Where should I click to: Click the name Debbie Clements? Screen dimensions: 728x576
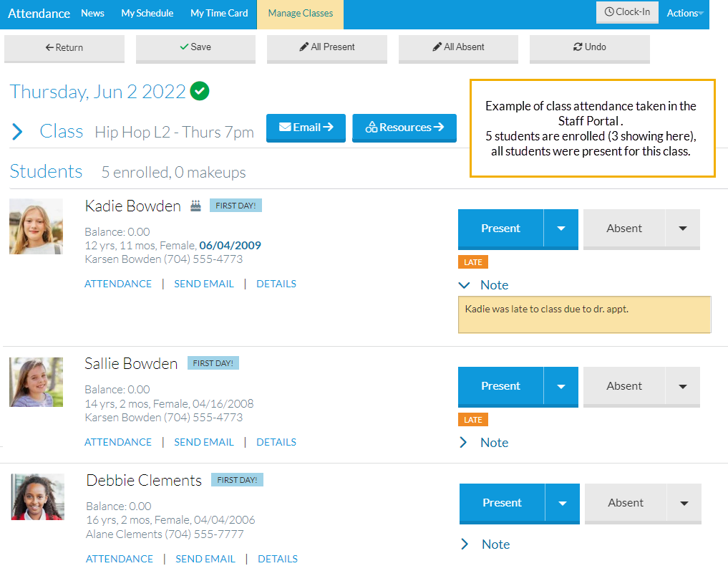click(x=144, y=480)
